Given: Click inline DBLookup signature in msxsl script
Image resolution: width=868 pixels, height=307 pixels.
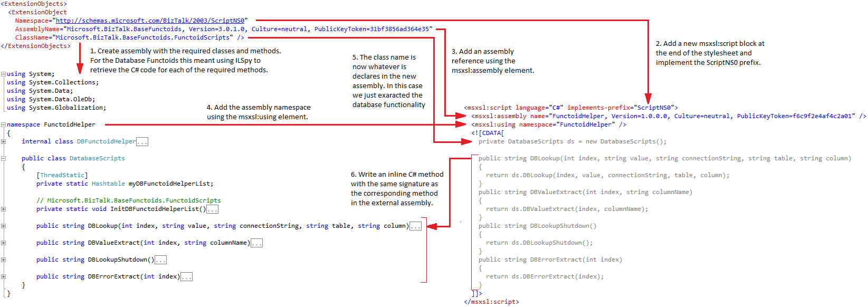Looking at the screenshot, I should [x=665, y=158].
